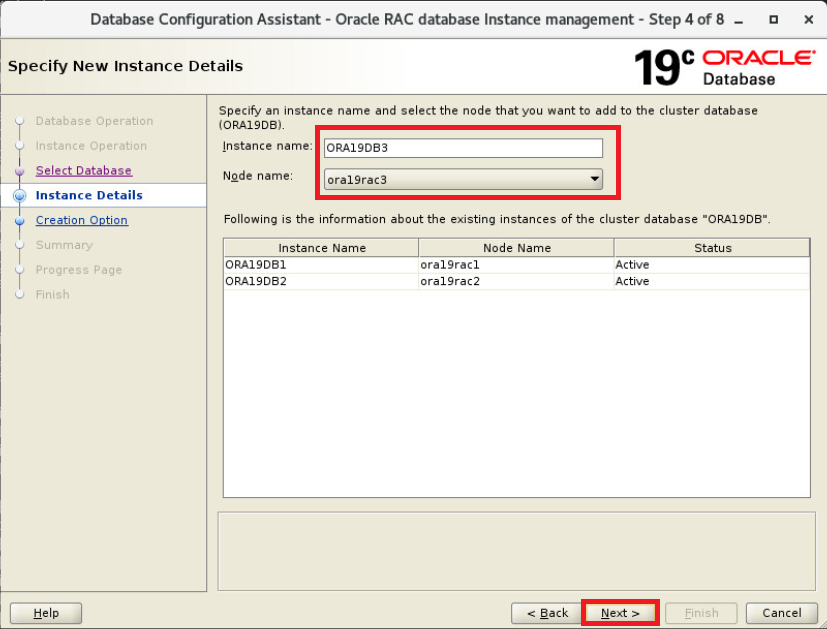Screen dimensions: 827x629
Task: Minimize the assistant window
Action: click(738, 20)
